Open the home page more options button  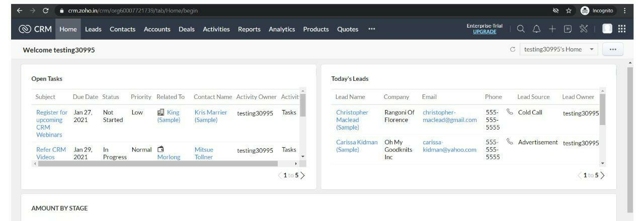pos(612,49)
